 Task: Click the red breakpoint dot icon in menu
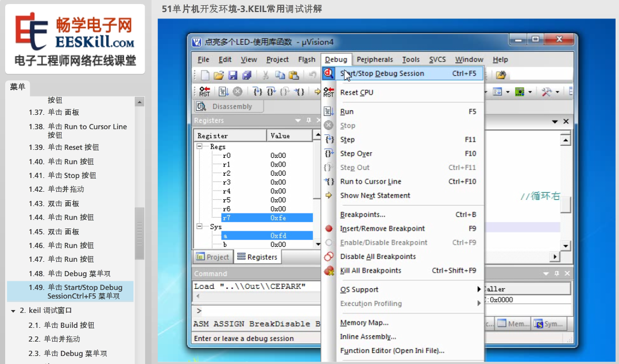[x=328, y=228]
